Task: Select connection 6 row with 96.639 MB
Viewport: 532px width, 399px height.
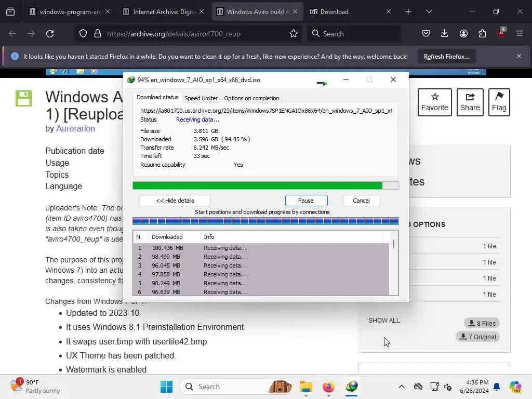Action: (261, 292)
